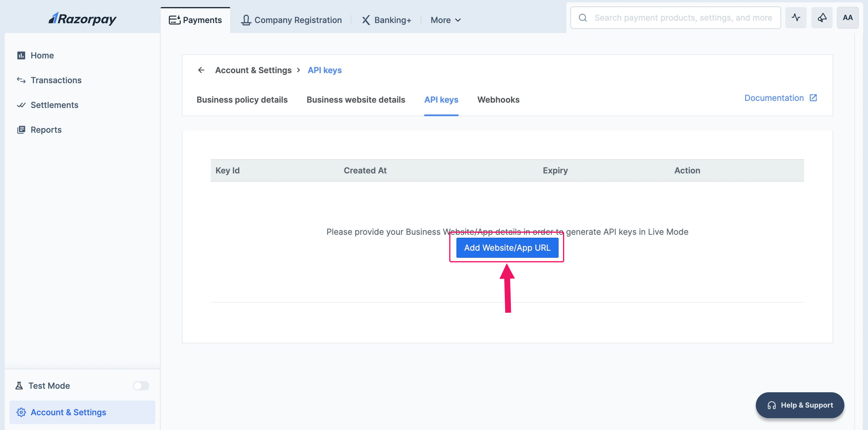
Task: Toggle the Test Mode switch
Action: tap(141, 385)
